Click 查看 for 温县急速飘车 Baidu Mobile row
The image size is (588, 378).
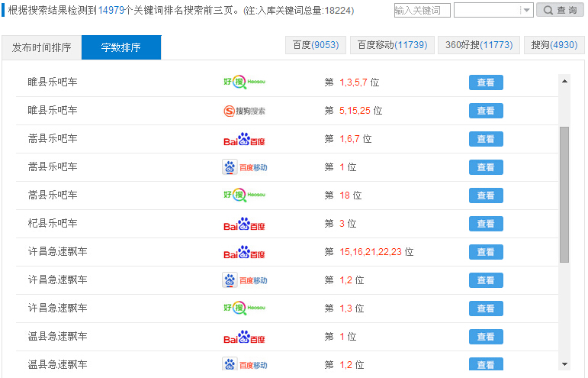tap(486, 364)
